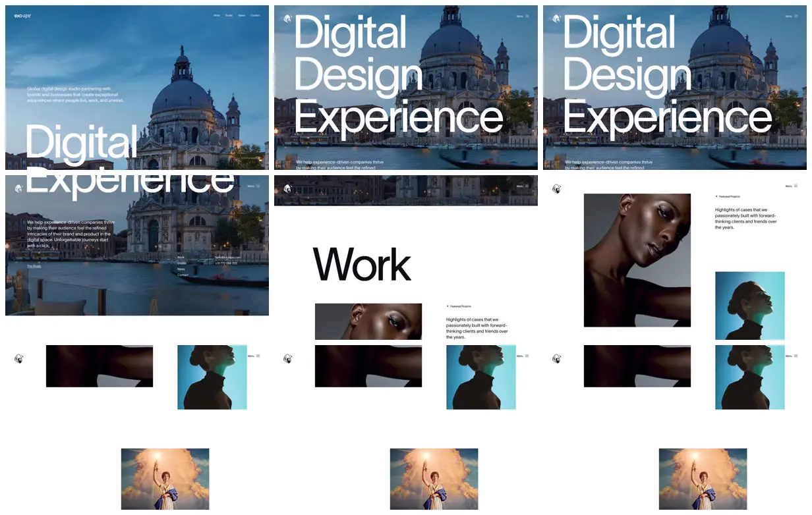Open the blue profile thumbnail under that Highlights text
Viewport: 812px width, 515px height.
[x=750, y=306]
